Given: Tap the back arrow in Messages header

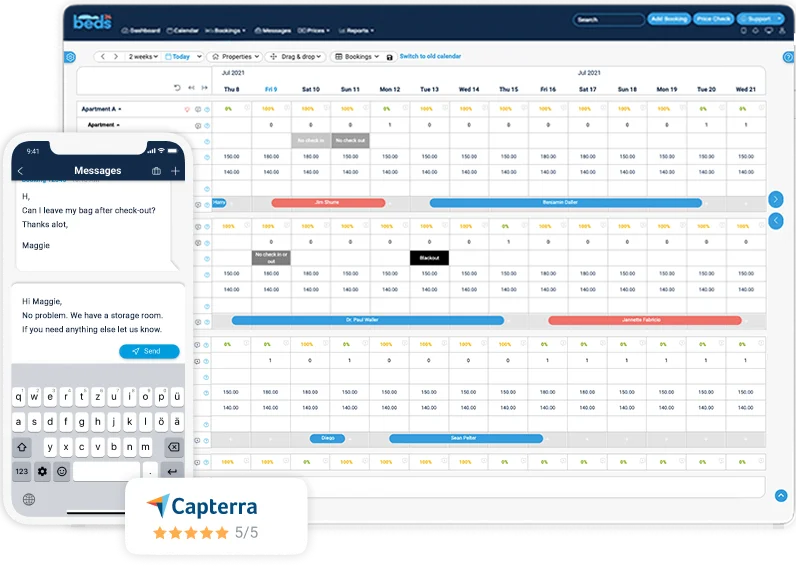Looking at the screenshot, I should coord(21,171).
